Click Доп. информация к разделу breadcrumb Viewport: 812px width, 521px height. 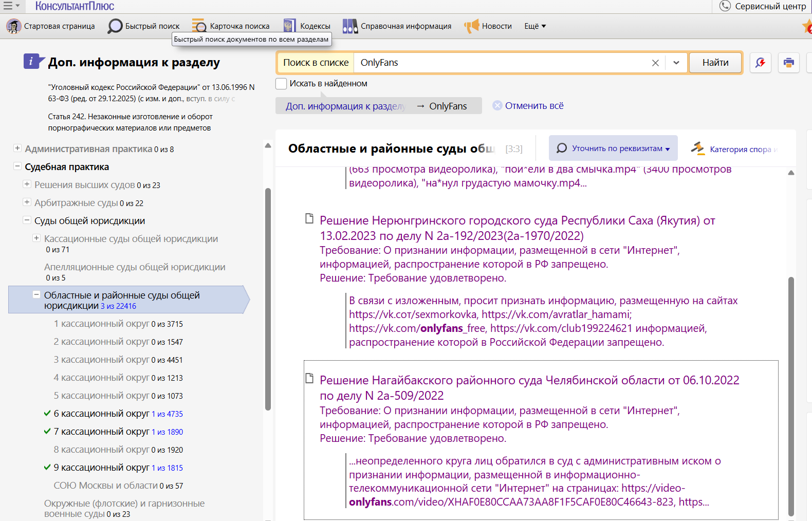pyautogui.click(x=346, y=106)
